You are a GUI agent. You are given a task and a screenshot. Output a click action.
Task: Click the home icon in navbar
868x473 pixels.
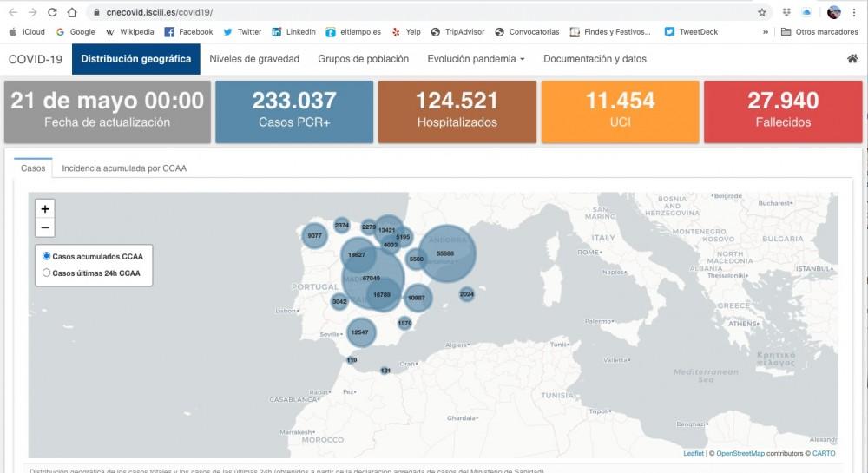852,59
